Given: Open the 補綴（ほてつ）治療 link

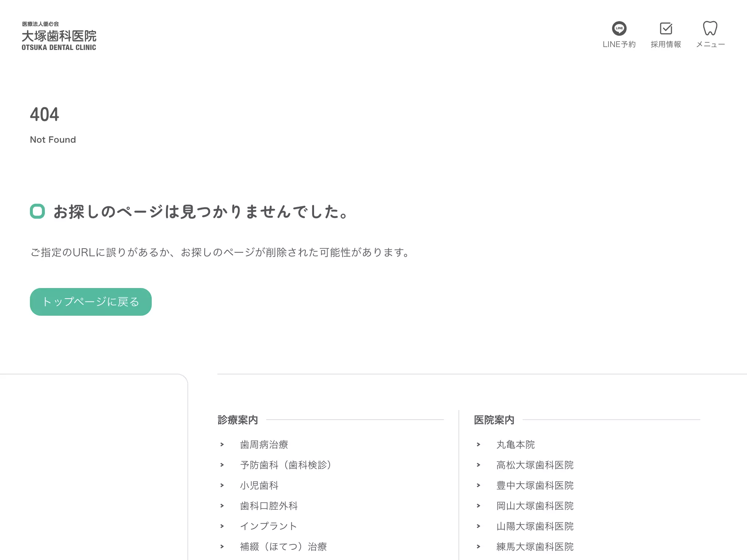Looking at the screenshot, I should 283,547.
